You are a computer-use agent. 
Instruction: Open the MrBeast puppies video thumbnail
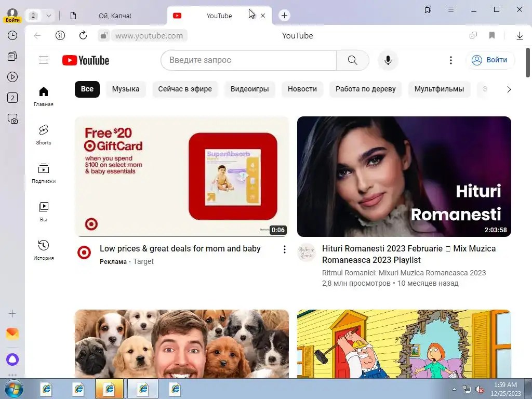(182, 344)
